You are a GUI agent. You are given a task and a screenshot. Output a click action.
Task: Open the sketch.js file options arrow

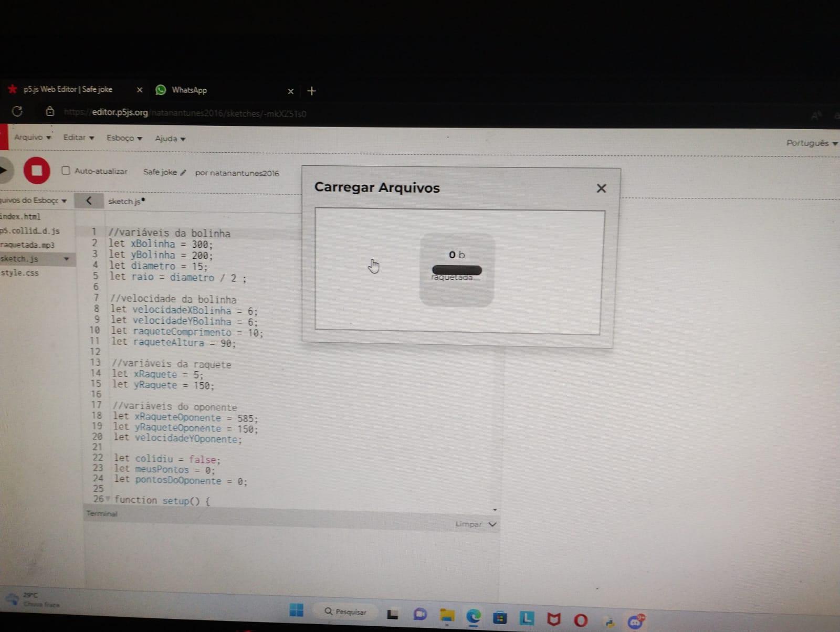coord(67,259)
